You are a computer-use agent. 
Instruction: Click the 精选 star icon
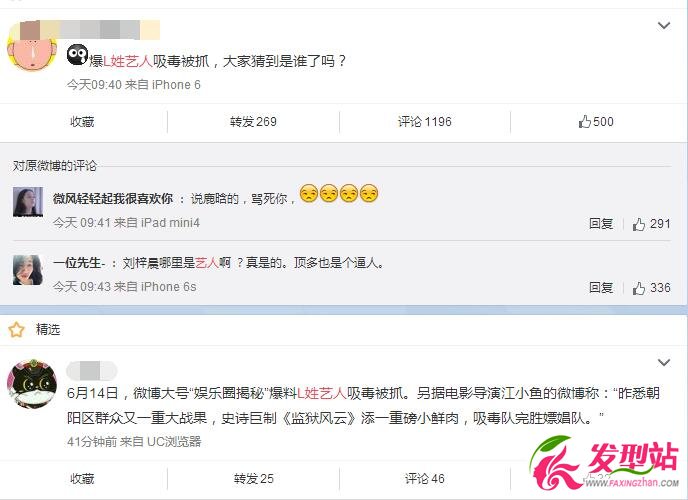point(17,329)
